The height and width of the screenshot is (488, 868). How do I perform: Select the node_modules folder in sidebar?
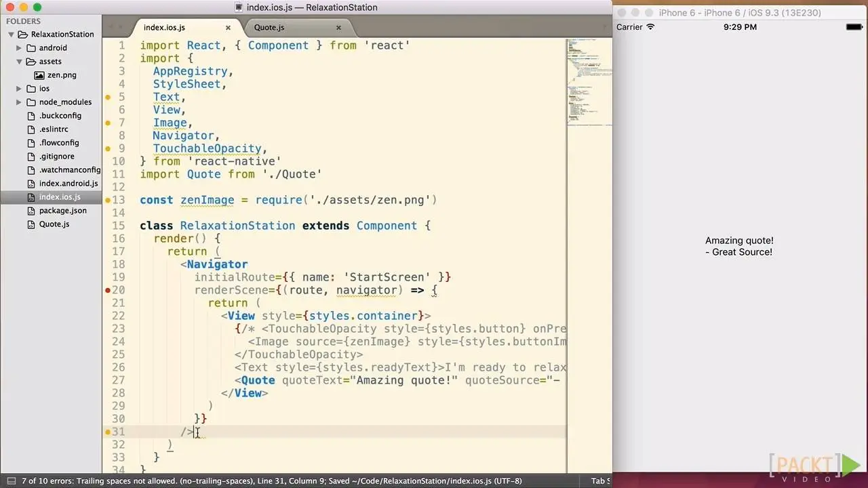[x=65, y=102]
